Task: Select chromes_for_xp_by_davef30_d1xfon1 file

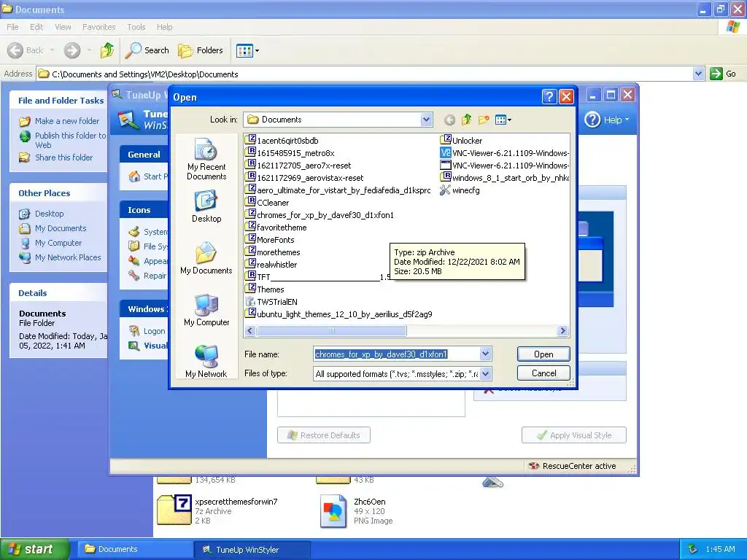Action: coord(320,215)
